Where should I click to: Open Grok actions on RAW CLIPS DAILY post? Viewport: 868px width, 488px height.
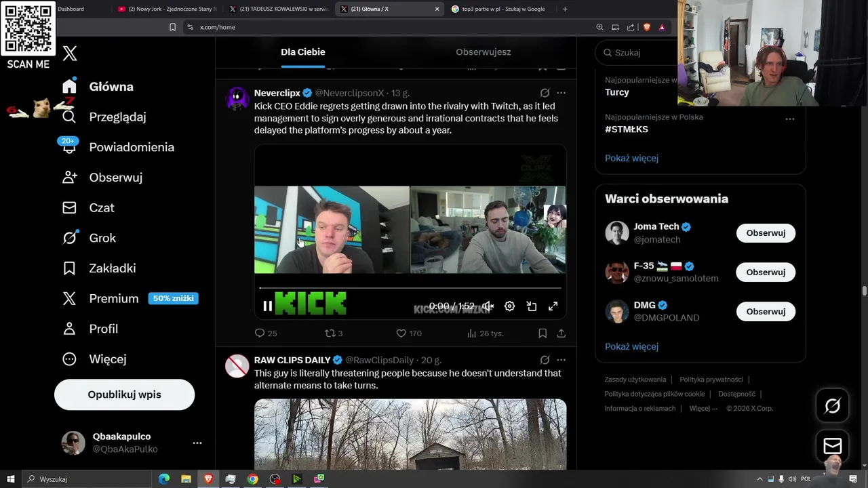click(545, 360)
